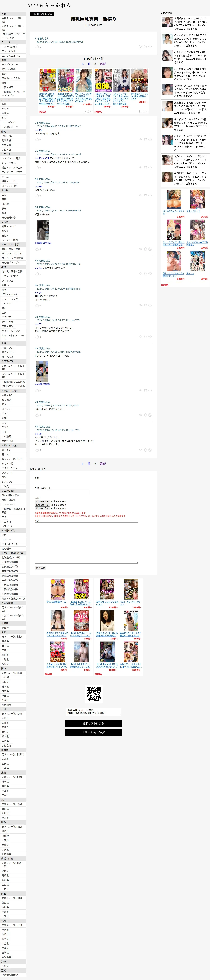Click the trash icon on post 75
This screenshot has width=210, height=980.
[x=145, y=167]
